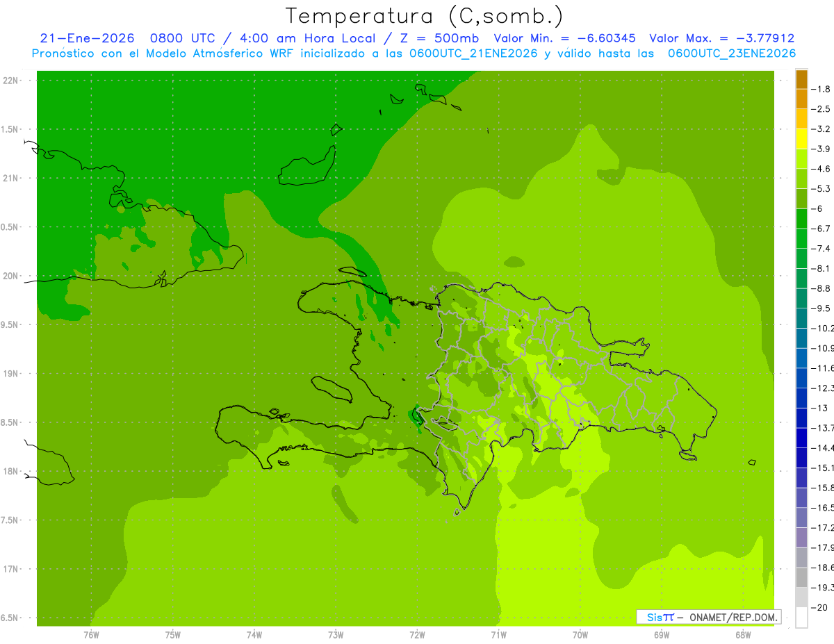This screenshot has width=834, height=644.
Task: Click the 76W longitude axis label
Action: tap(91, 634)
